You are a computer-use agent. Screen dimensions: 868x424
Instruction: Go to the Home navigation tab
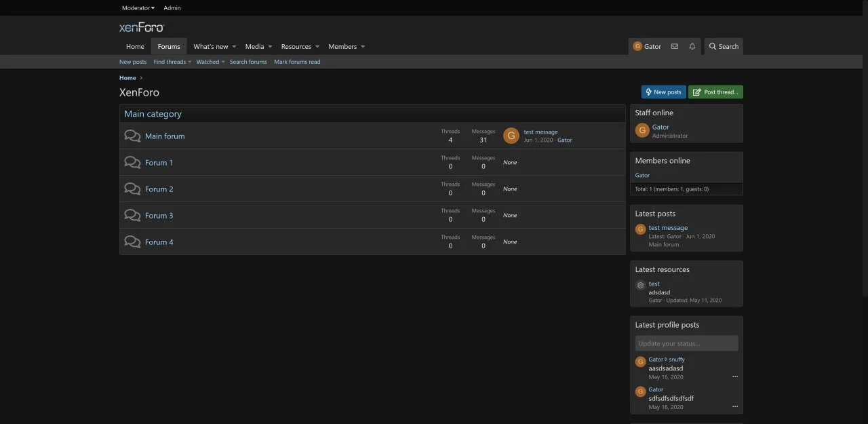tap(135, 47)
